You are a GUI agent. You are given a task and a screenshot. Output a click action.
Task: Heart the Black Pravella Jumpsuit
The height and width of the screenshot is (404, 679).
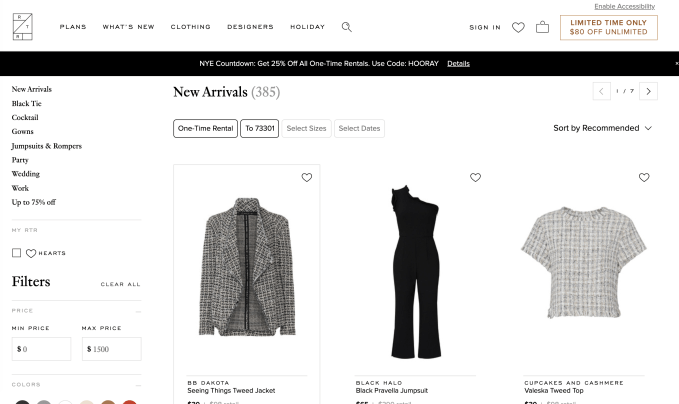click(x=475, y=178)
